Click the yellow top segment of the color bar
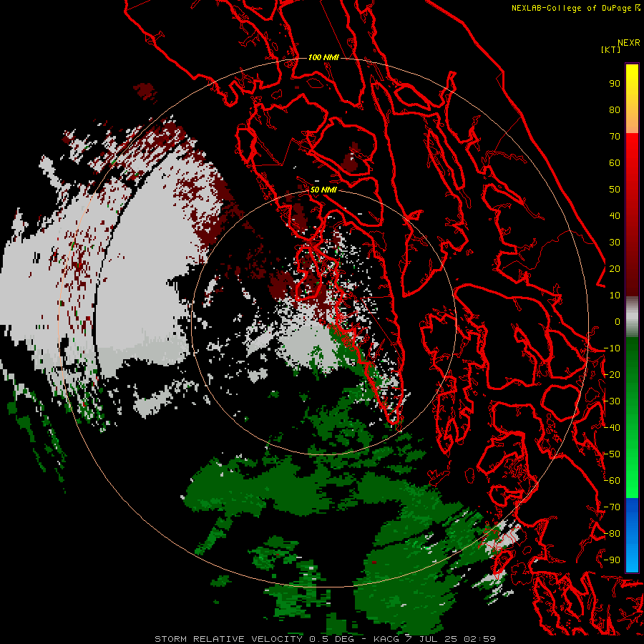The width and height of the screenshot is (644, 644). 632,99
